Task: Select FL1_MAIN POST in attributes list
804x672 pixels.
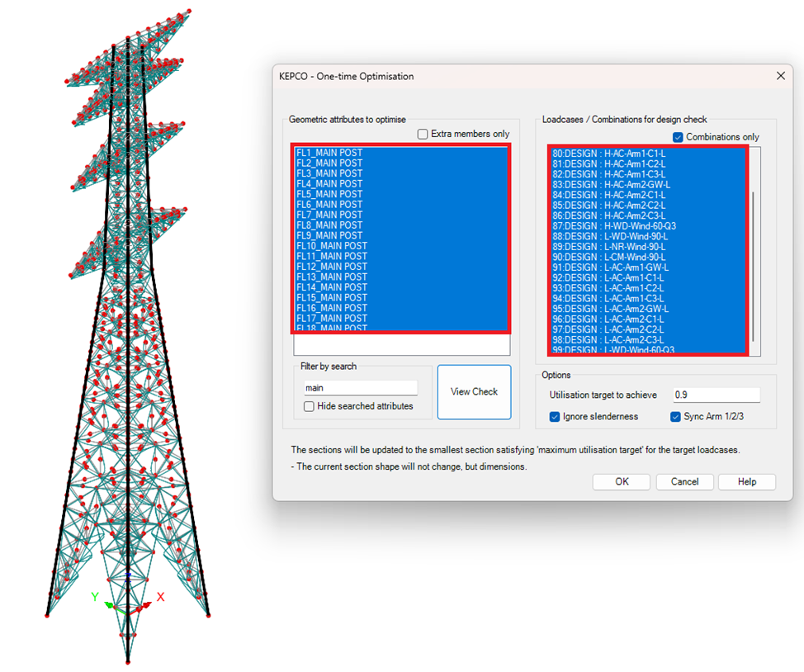Action: 329,153
